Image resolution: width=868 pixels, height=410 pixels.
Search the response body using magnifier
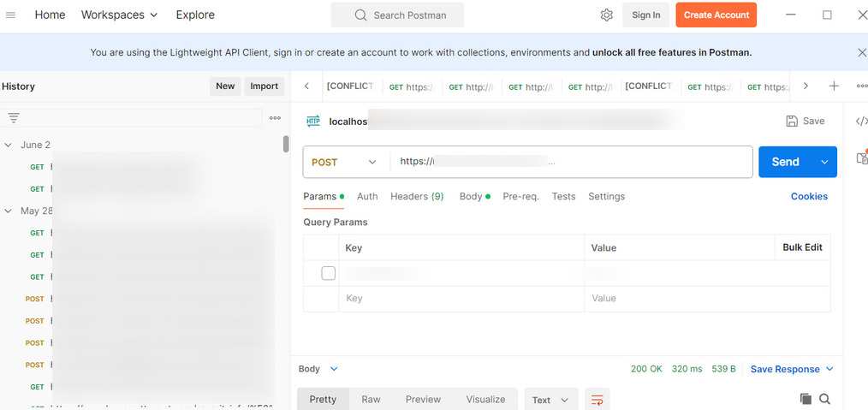pos(825,399)
